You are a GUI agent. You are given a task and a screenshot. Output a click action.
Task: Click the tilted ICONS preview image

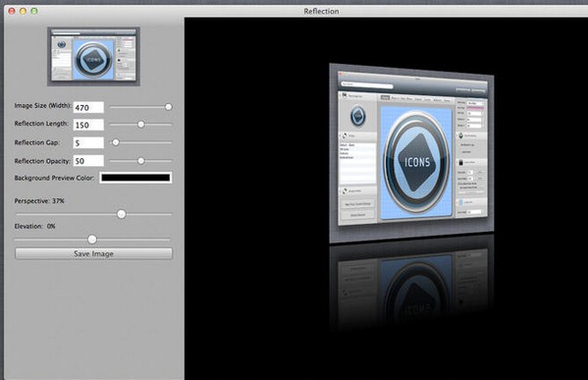click(411, 153)
